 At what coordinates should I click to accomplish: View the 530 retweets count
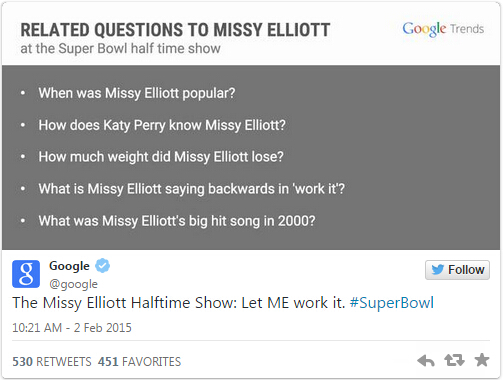coord(52,362)
